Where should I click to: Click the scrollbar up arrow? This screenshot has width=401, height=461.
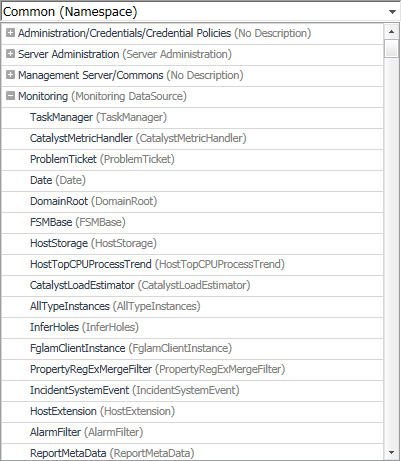(x=391, y=32)
